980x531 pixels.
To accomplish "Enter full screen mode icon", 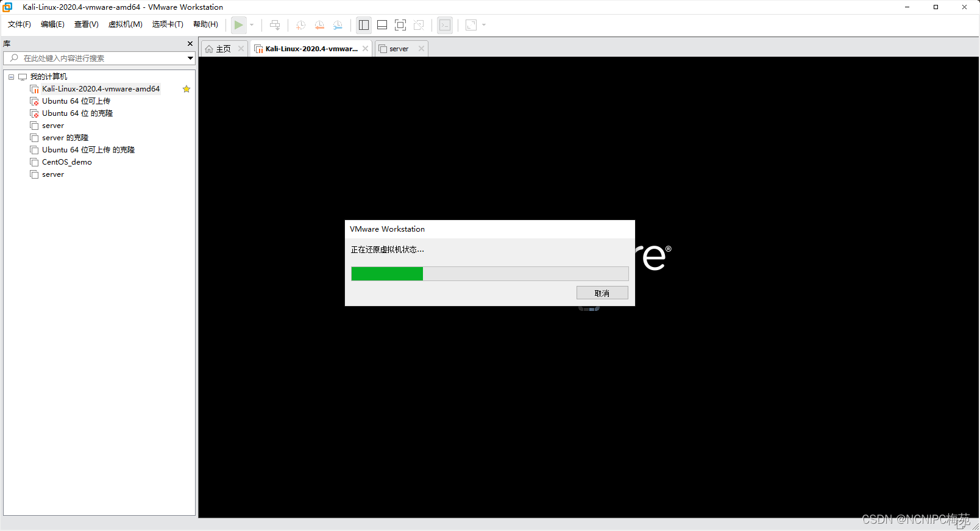I will coord(400,25).
